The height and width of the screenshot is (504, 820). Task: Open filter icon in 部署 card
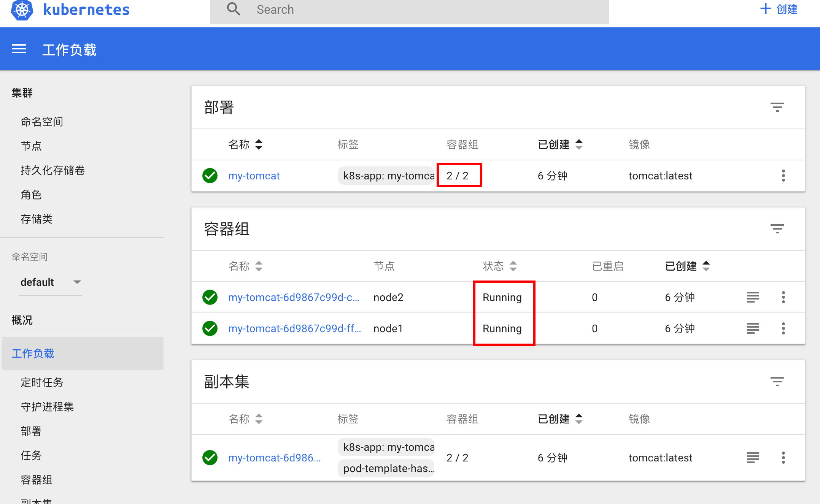777,107
